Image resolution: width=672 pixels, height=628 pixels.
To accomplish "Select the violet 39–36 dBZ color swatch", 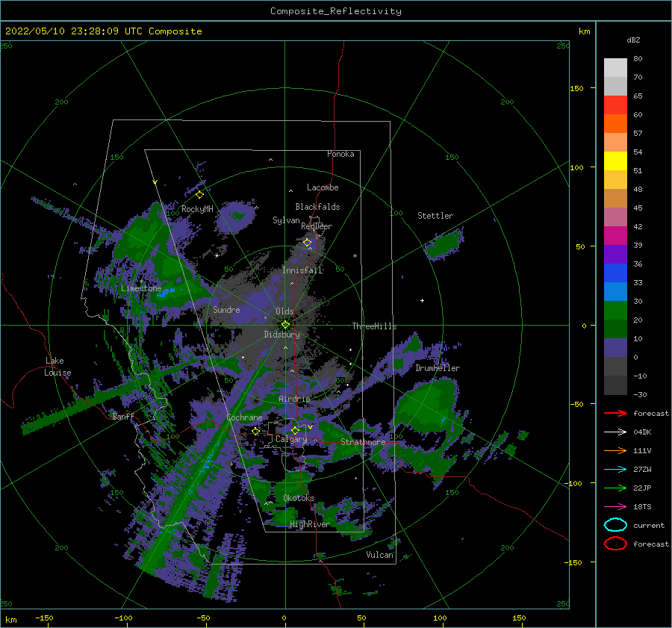I will coord(615,255).
